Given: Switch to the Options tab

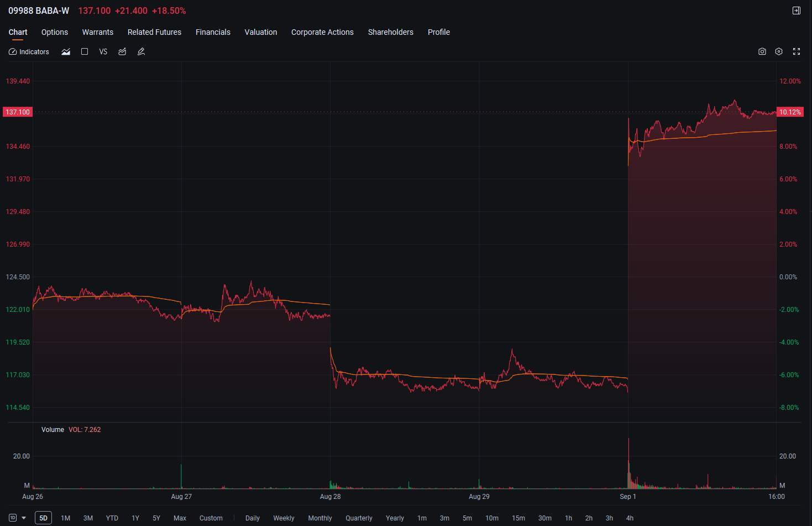Looking at the screenshot, I should click(x=55, y=32).
